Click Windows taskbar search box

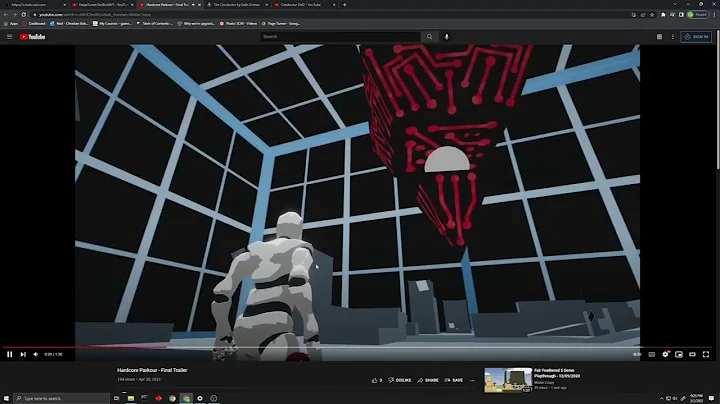(62, 398)
